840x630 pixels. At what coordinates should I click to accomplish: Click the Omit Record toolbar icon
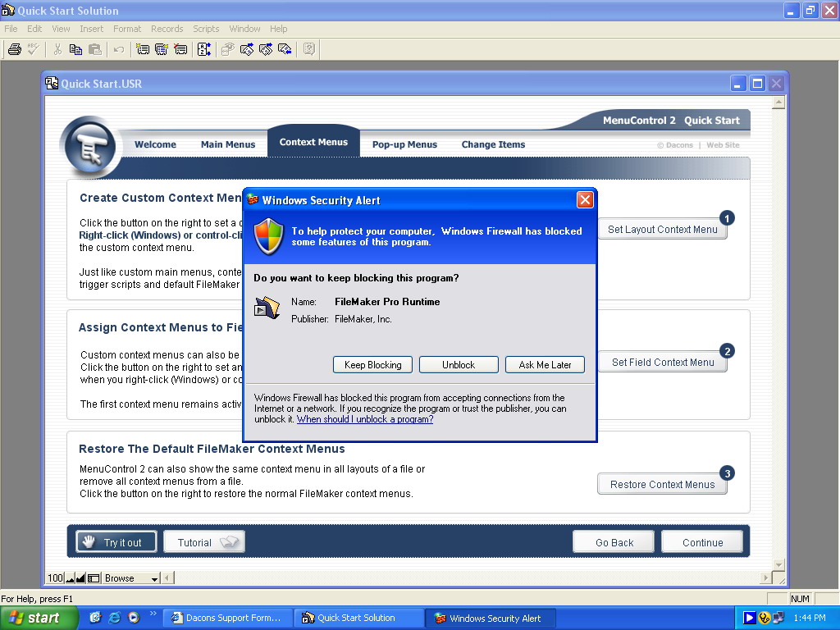pos(266,49)
